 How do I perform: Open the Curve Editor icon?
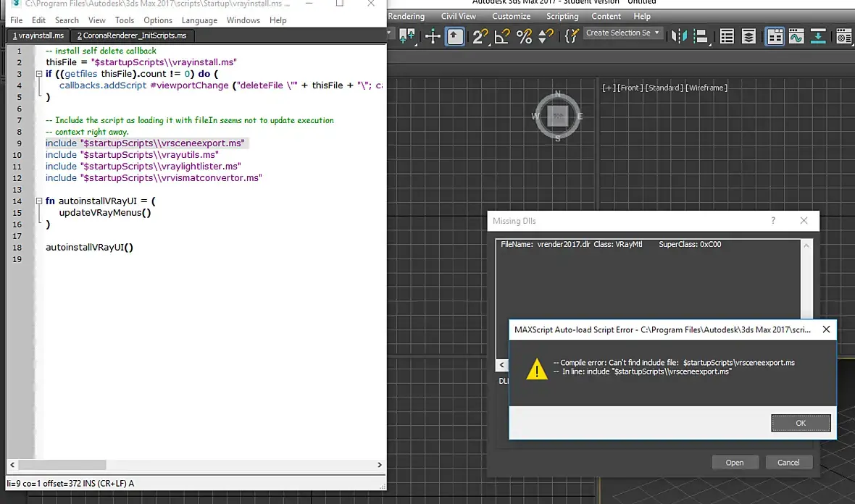click(x=796, y=36)
